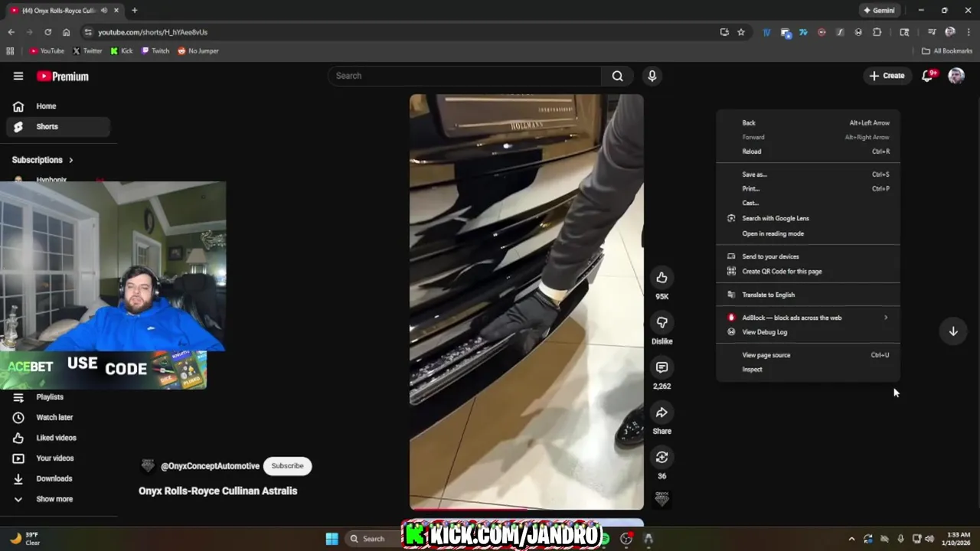
Task: Click the YouTube Premium logo
Action: 63,77
